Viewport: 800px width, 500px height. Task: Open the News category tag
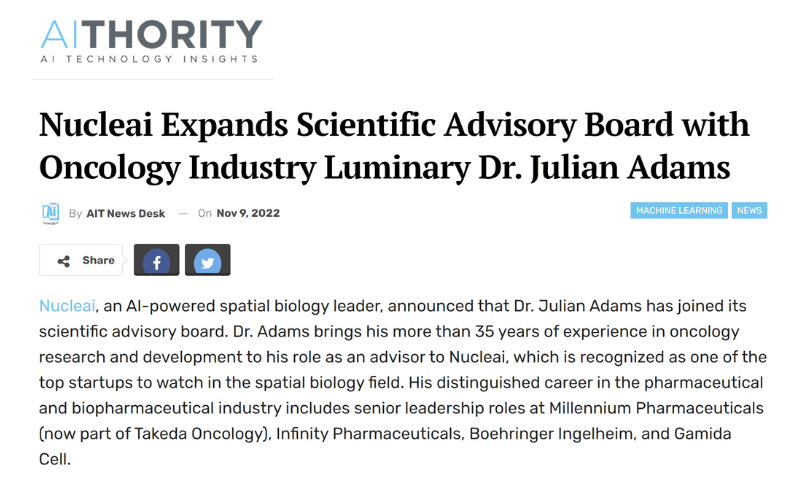pos(749,210)
